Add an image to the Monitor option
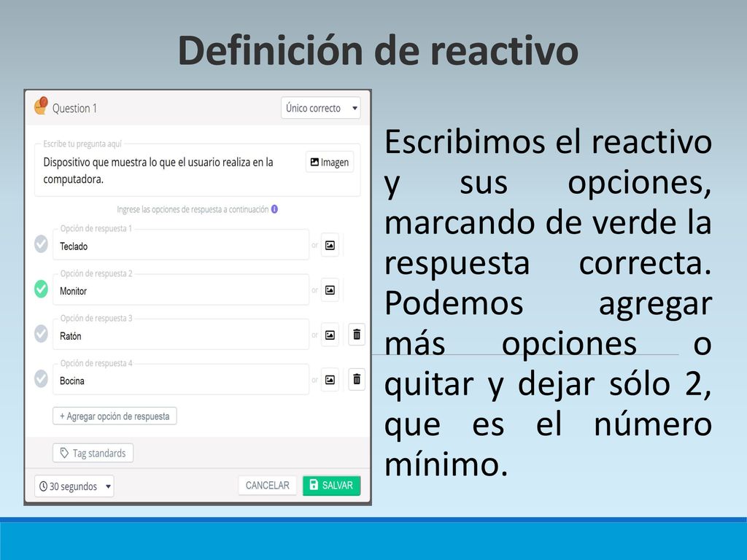The width and height of the screenshot is (747, 560). tap(330, 290)
